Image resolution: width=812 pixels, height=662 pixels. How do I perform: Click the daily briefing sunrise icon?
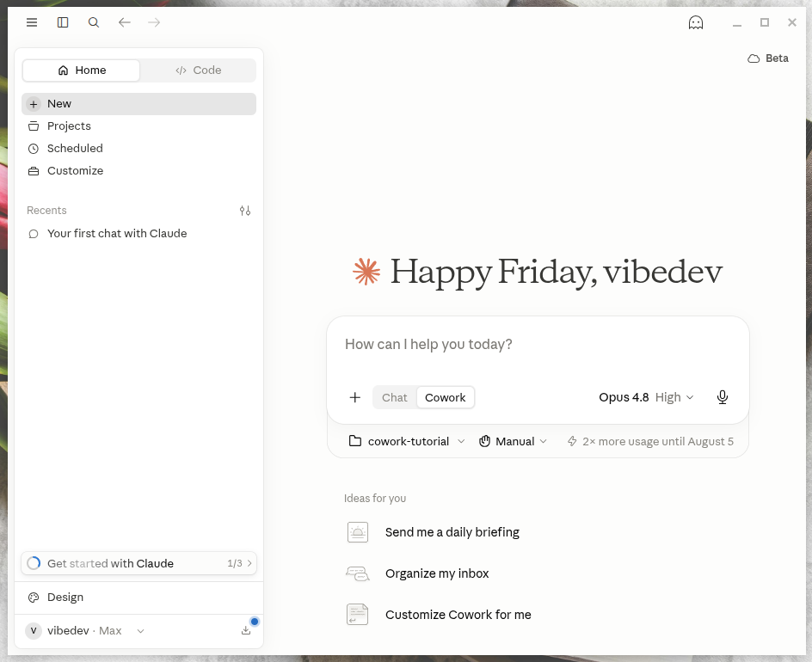(357, 532)
